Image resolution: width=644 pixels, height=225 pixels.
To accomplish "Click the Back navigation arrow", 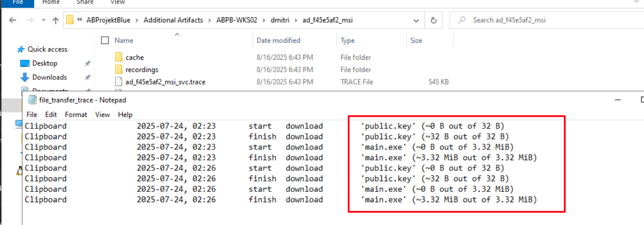I will coord(13,21).
